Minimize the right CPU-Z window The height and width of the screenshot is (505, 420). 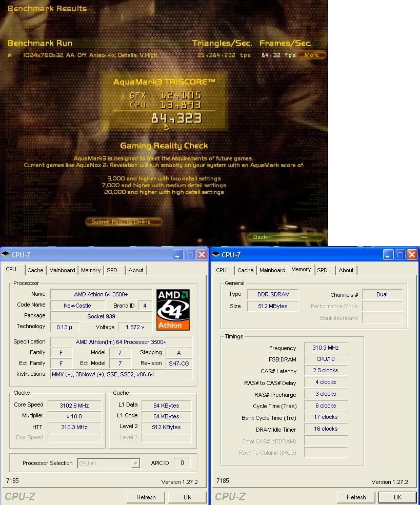(x=388, y=255)
